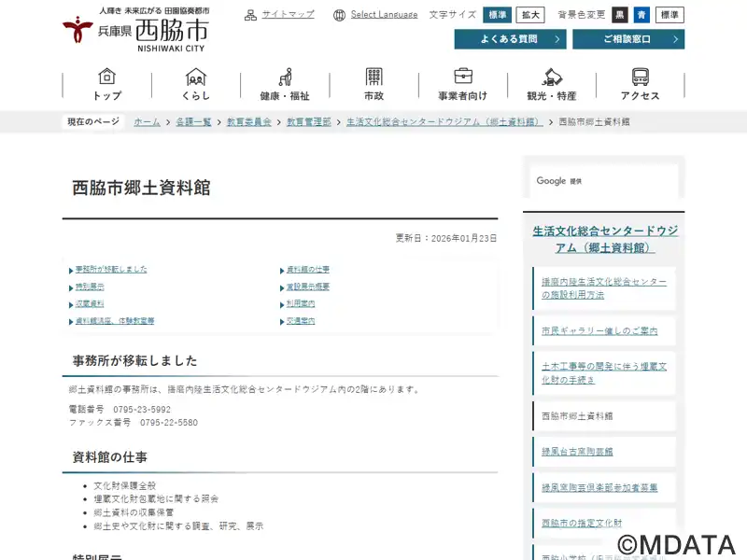Go to ホーム in the breadcrumb
The image size is (747, 560).
tap(147, 122)
